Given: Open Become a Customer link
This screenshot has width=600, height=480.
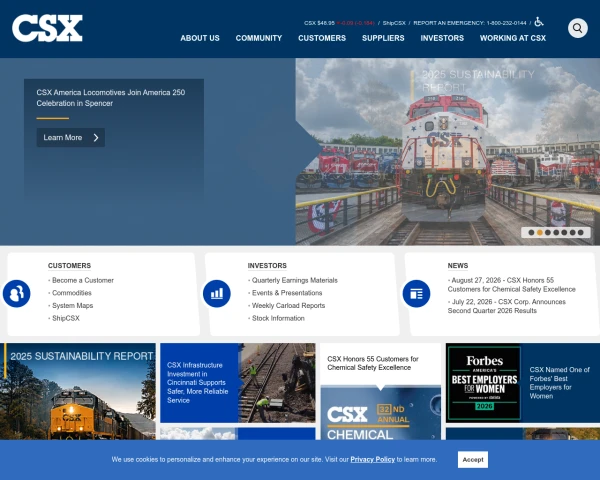Looking at the screenshot, I should pos(83,280).
